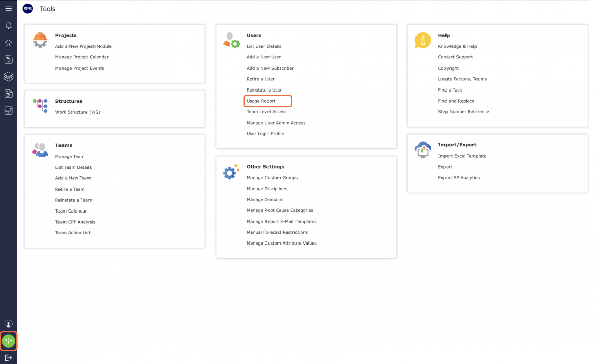This screenshot has width=595, height=364.
Task: Open Manage Team link
Action: click(x=70, y=156)
